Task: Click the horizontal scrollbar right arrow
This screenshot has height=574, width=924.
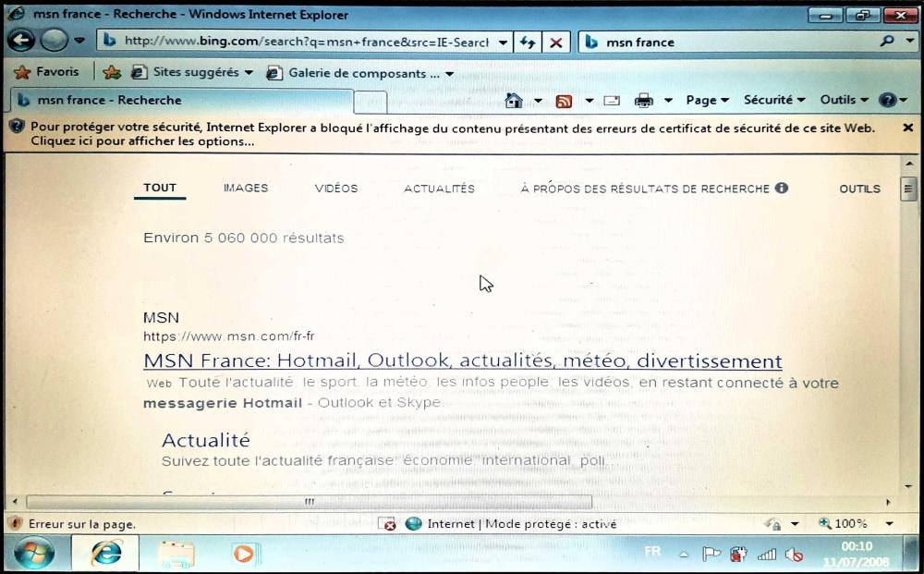Action: click(x=888, y=502)
